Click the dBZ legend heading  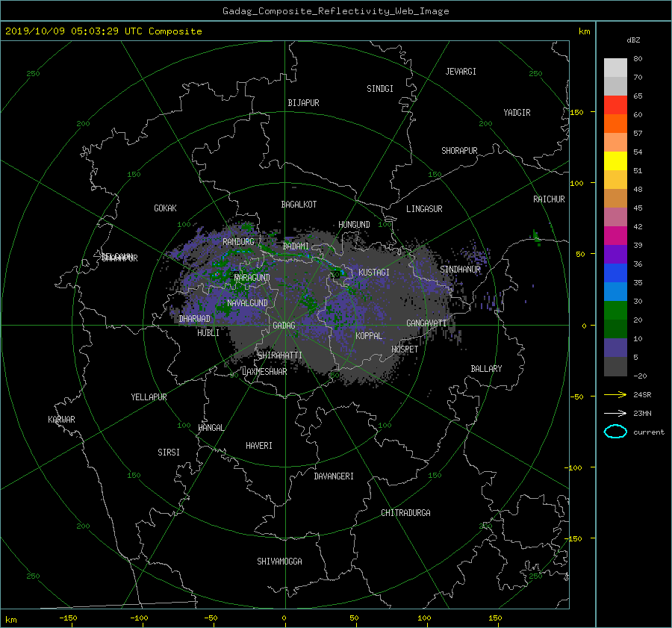pyautogui.click(x=633, y=40)
